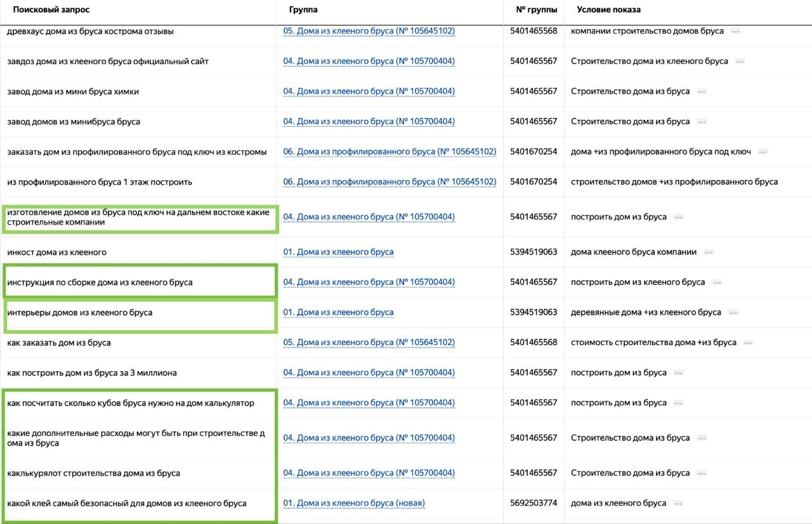The width and height of the screenshot is (812, 524).
Task: Select query инструкция по сборке дома из клееного бруса
Action: pyautogui.click(x=100, y=282)
